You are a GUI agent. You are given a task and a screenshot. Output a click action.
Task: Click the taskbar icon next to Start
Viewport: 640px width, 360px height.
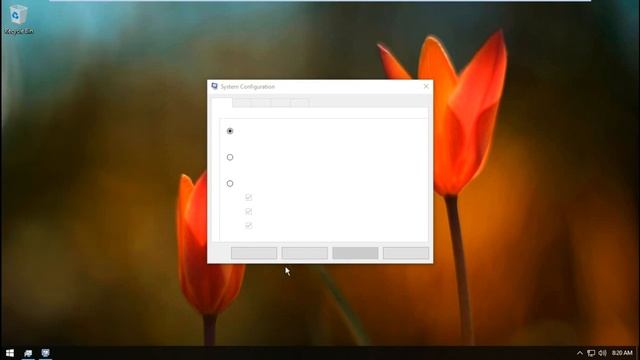pos(28,353)
